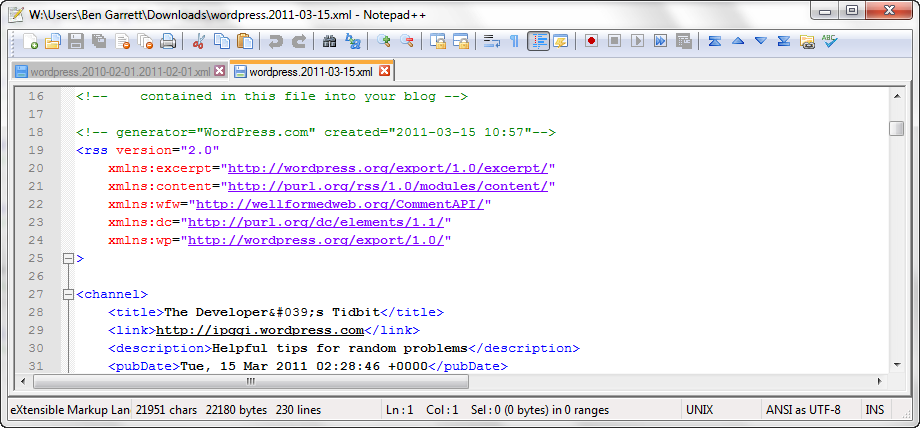Close the wordpress.2010-02-01.2011-02-01.xml tab
The width and height of the screenshot is (920, 428).
tap(219, 71)
